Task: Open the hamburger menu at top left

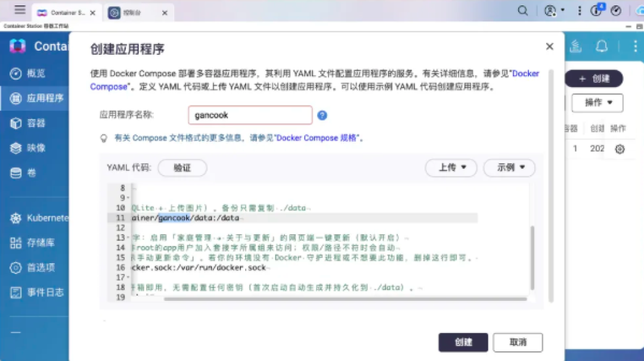Action: pyautogui.click(x=20, y=10)
